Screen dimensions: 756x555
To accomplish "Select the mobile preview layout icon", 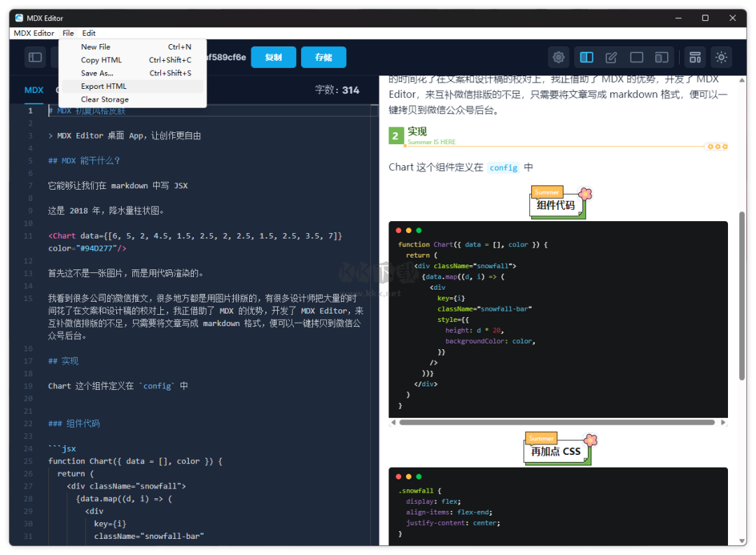I will coord(661,57).
